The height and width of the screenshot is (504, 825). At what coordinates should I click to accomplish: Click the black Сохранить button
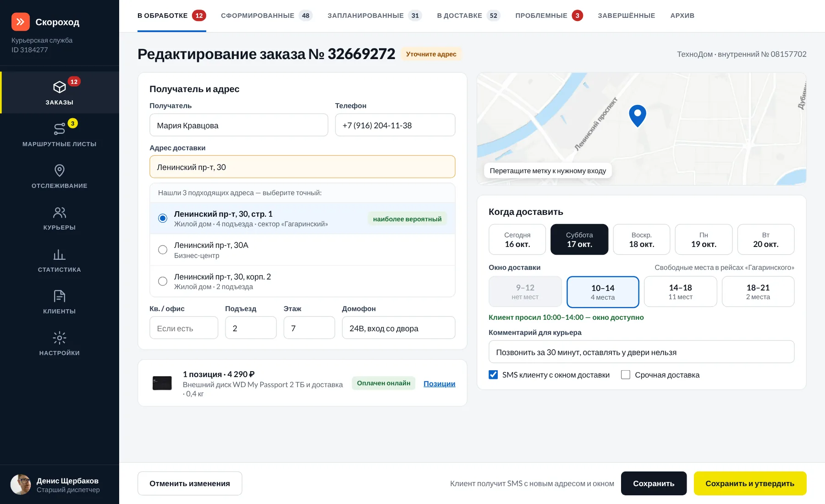tap(654, 483)
